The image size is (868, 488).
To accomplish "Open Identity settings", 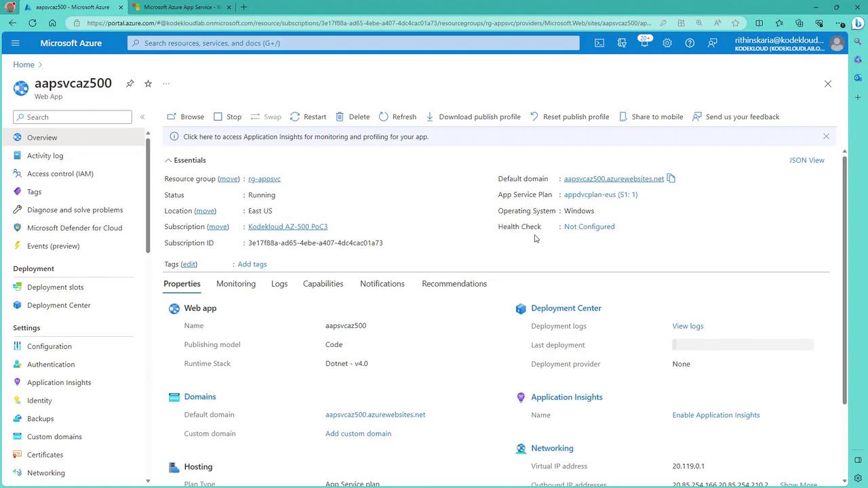I will coord(73,401).
